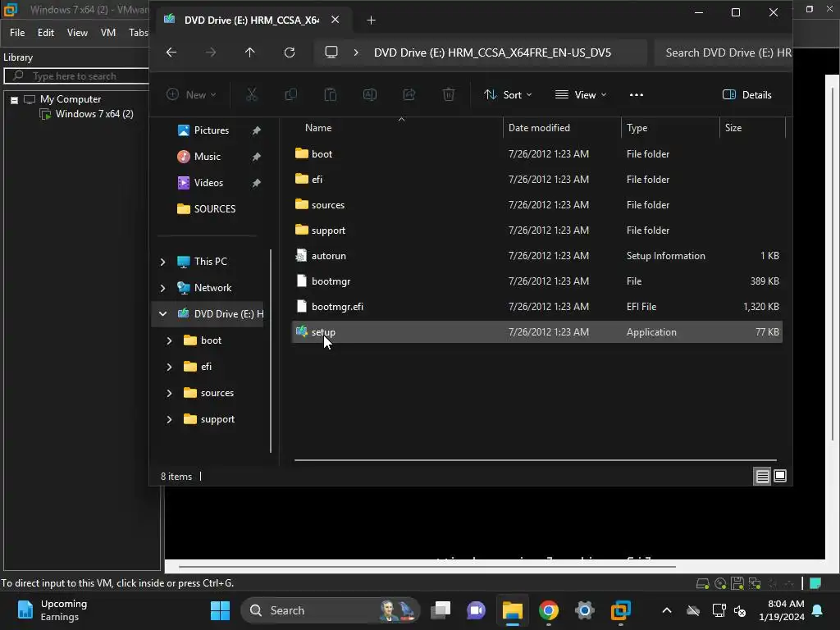
Task: Open the Upcoming Earnings widget
Action: tap(52, 610)
